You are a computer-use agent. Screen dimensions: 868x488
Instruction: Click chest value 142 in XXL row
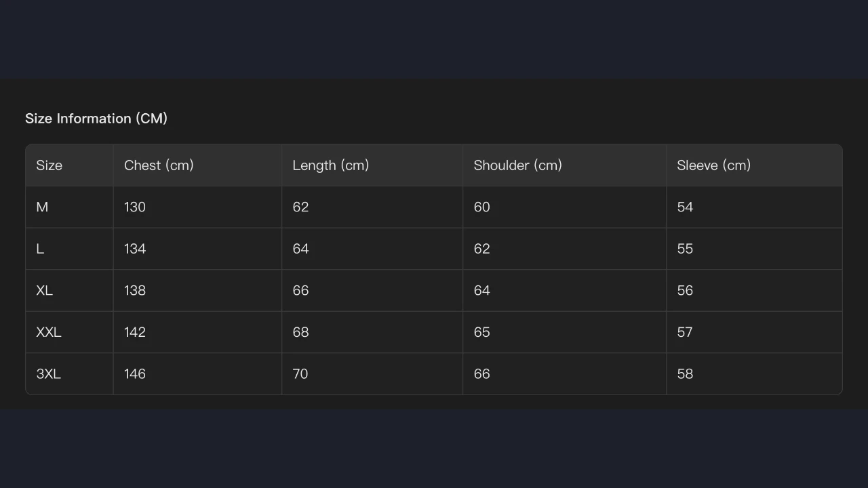click(135, 332)
